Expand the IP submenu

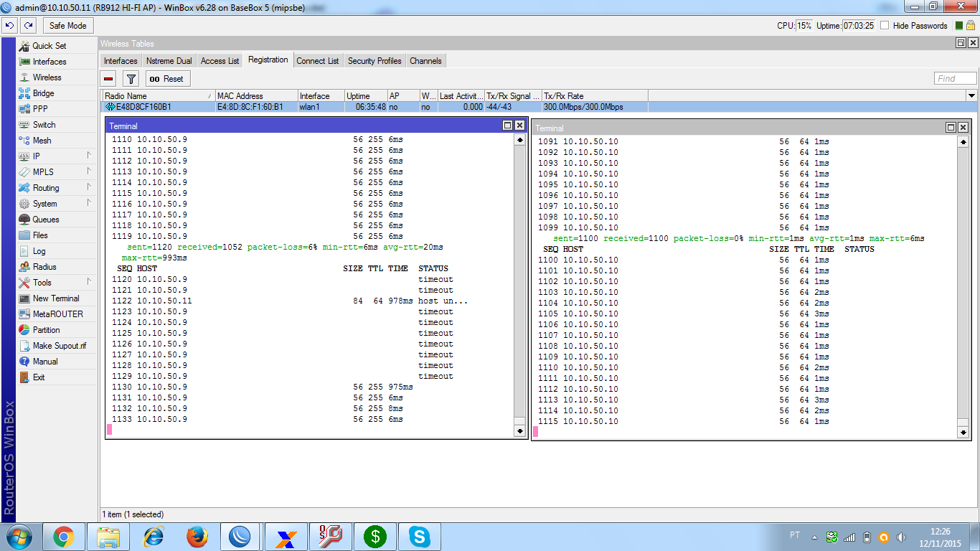57,156
